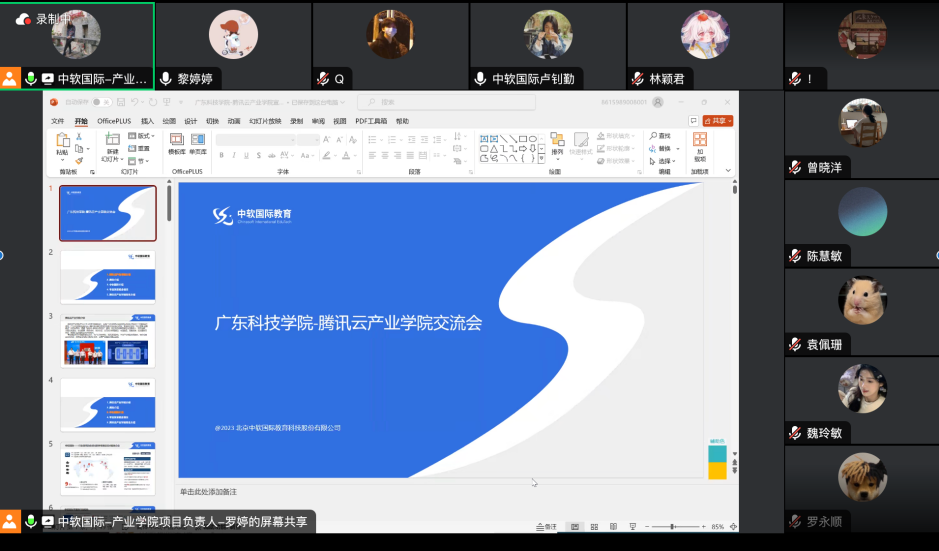Screen dimensions: 939x551
Task: Click the increase font size icon
Action: click(x=326, y=140)
